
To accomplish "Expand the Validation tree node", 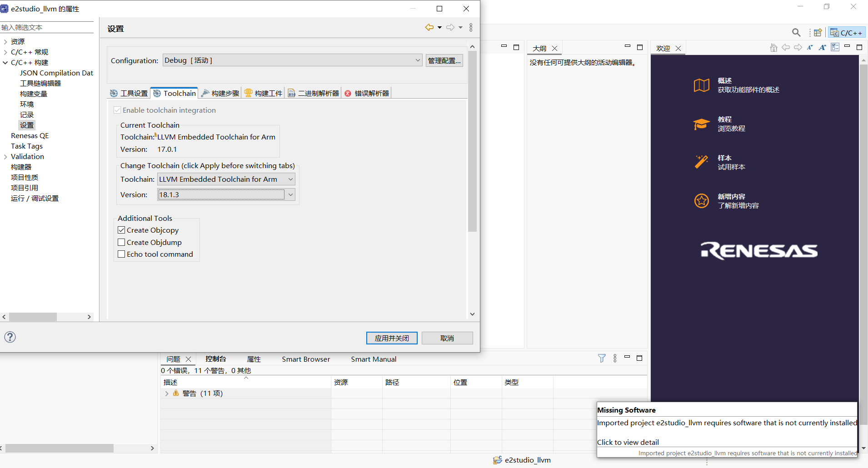I will coord(5,157).
